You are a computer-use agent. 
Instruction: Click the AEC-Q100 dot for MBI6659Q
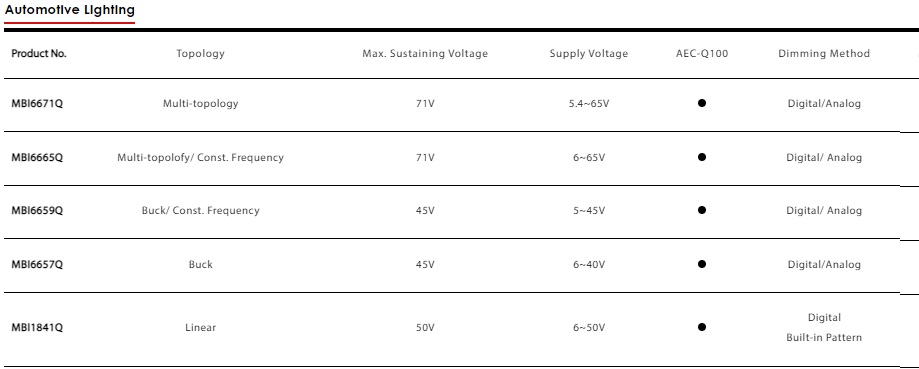coord(702,210)
